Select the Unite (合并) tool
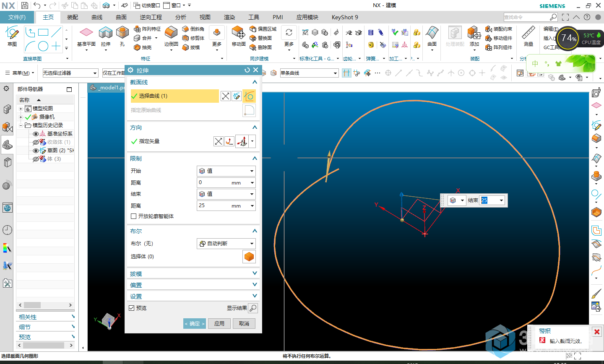 click(143, 38)
